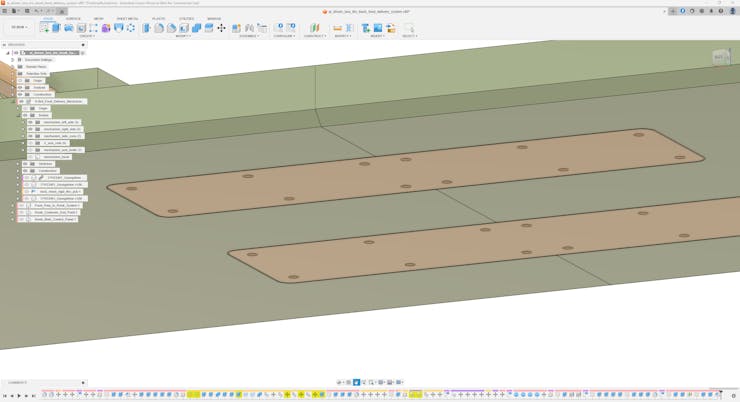This screenshot has width=740, height=402.
Task: Open the Insert tool icon
Action: tap(366, 28)
